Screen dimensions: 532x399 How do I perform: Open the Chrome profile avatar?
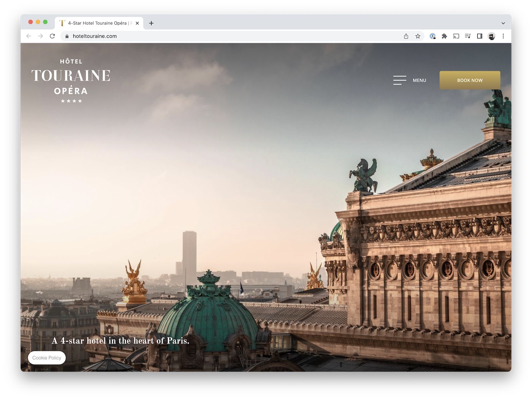[x=491, y=36]
